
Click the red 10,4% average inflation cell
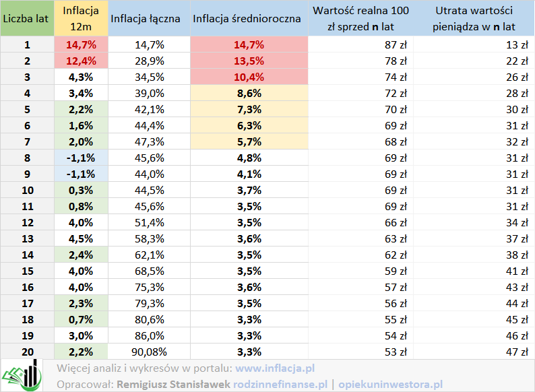tap(249, 77)
